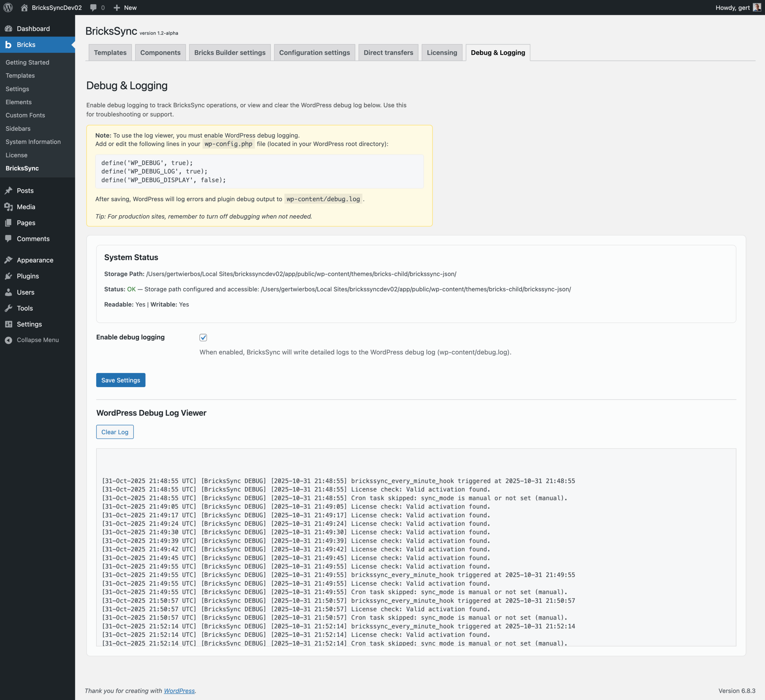This screenshot has width=765, height=700.
Task: Toggle Enable debug logging checkbox
Action: pos(203,337)
